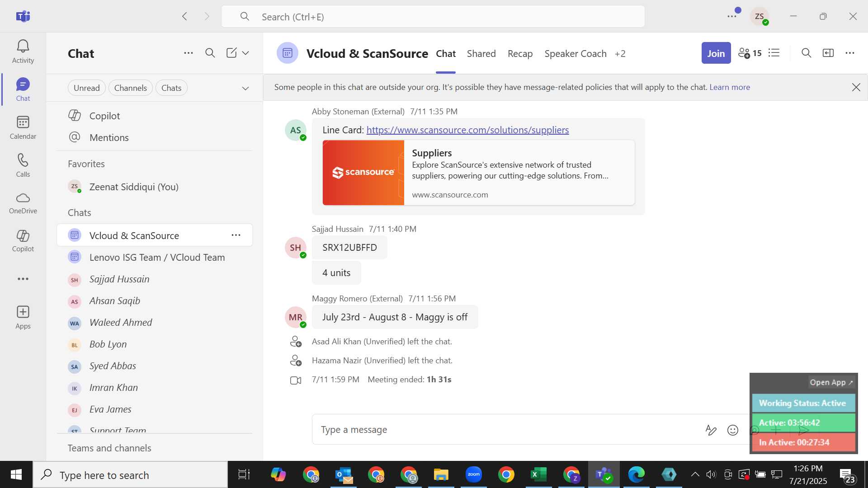Open OneDrive in the sidebar
The height and width of the screenshot is (488, 868).
23,203
